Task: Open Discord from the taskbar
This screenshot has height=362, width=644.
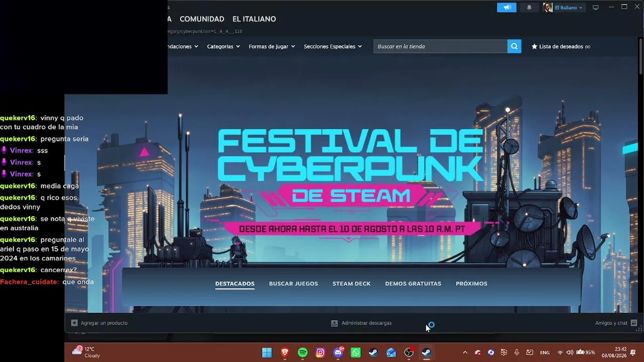Action: pyautogui.click(x=338, y=352)
